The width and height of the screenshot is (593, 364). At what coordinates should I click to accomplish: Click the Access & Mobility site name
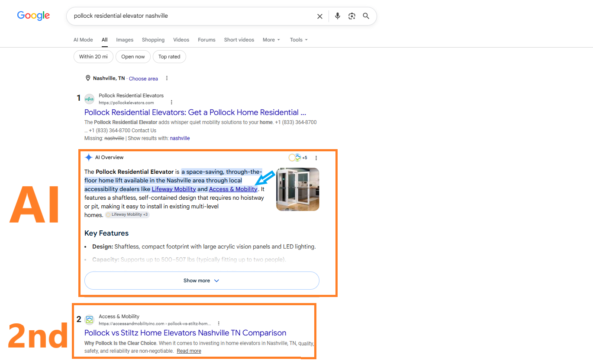(x=119, y=316)
